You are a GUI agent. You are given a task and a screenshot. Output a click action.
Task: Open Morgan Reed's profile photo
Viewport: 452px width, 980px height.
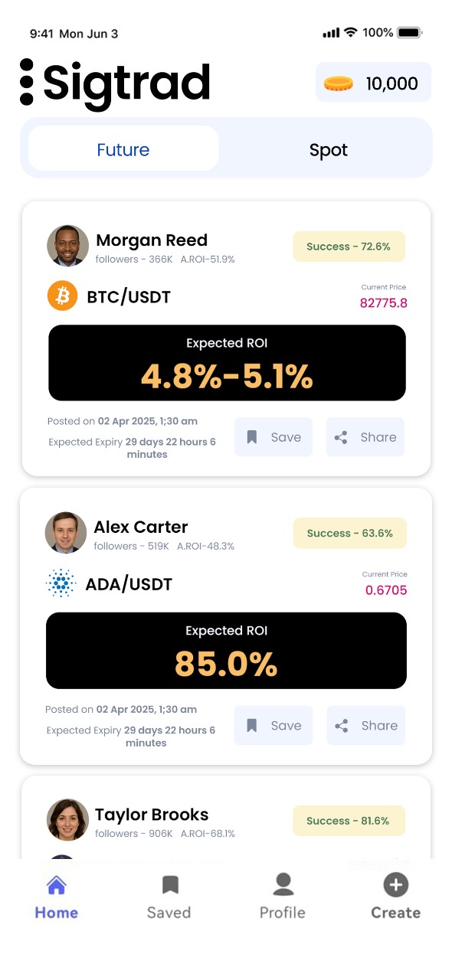(x=67, y=246)
